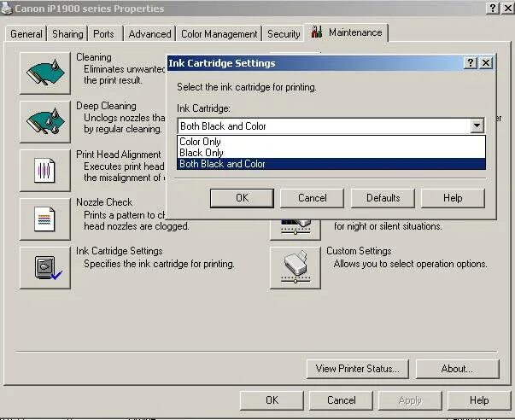Image resolution: width=515 pixels, height=420 pixels.
Task: Click Help at bottom of properties window
Action: (x=479, y=400)
